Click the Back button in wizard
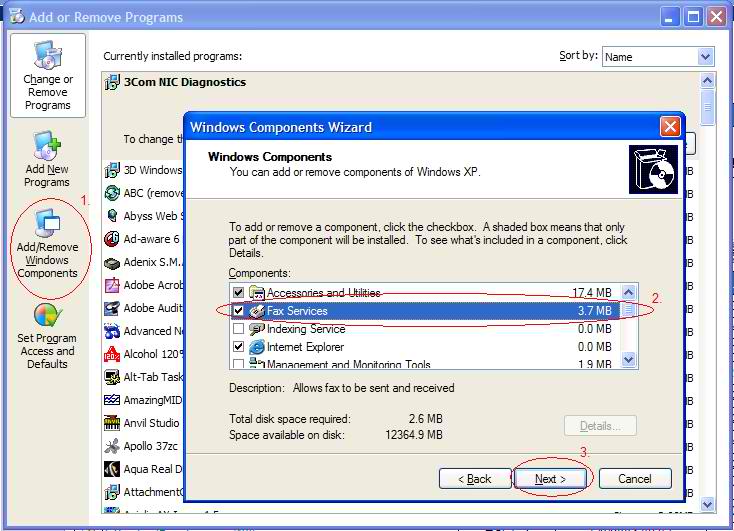The height and width of the screenshot is (531, 734). pyautogui.click(x=475, y=479)
